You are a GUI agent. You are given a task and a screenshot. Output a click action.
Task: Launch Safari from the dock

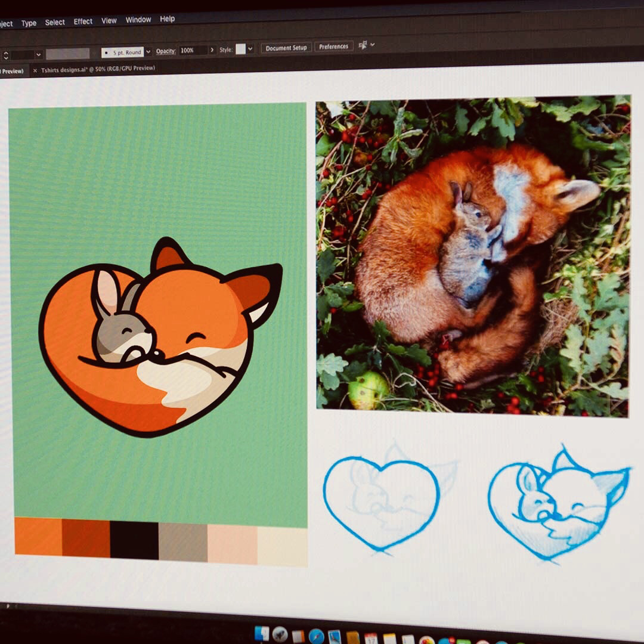316,637
